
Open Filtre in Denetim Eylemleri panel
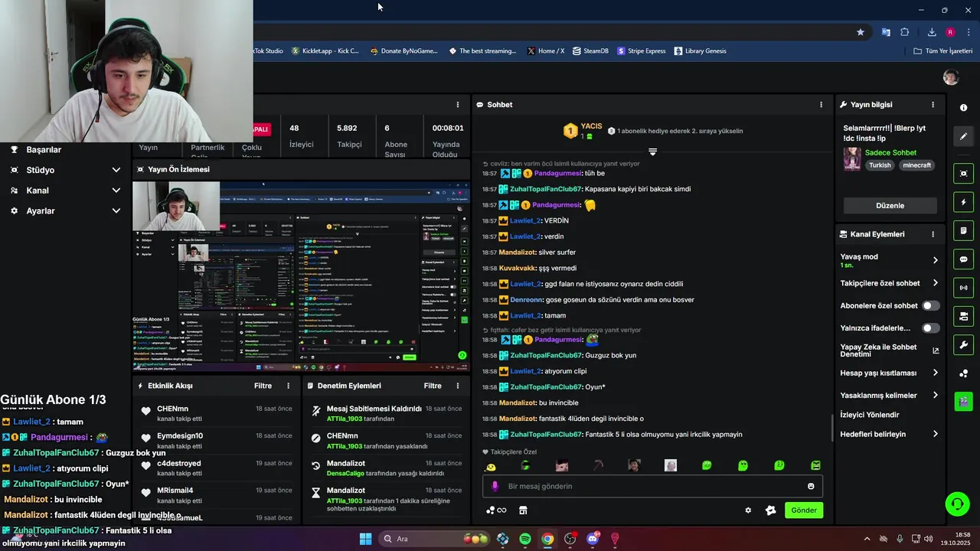coord(433,386)
